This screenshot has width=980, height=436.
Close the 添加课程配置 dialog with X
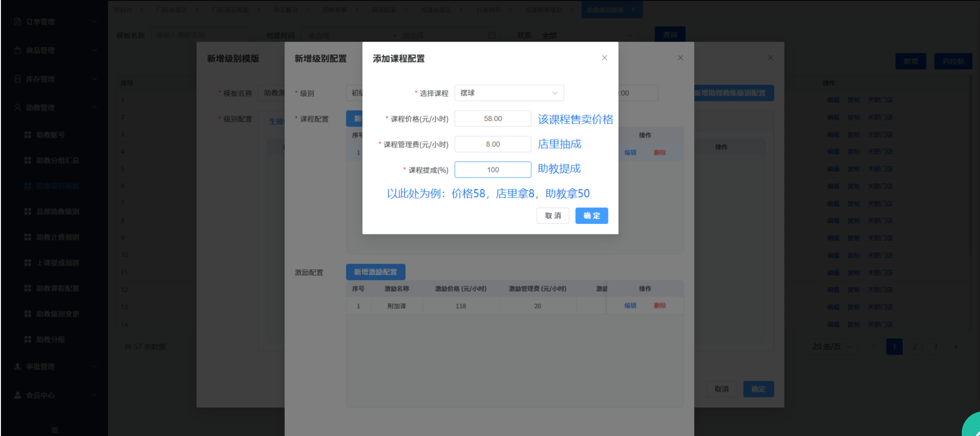point(604,58)
